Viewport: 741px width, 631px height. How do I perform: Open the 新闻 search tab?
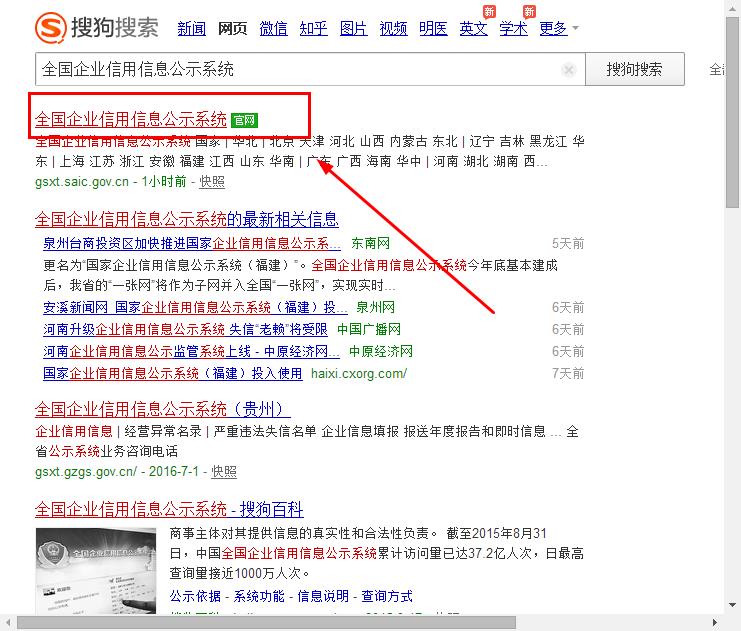point(191,28)
